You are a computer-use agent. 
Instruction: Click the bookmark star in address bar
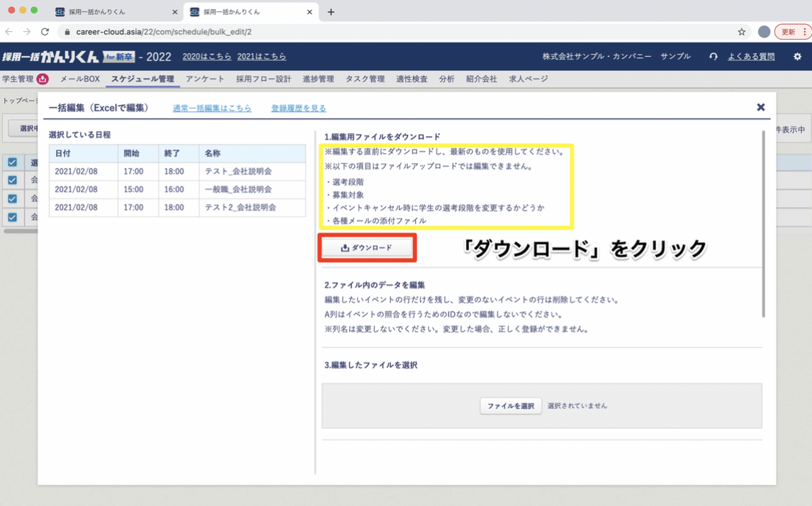pyautogui.click(x=740, y=32)
